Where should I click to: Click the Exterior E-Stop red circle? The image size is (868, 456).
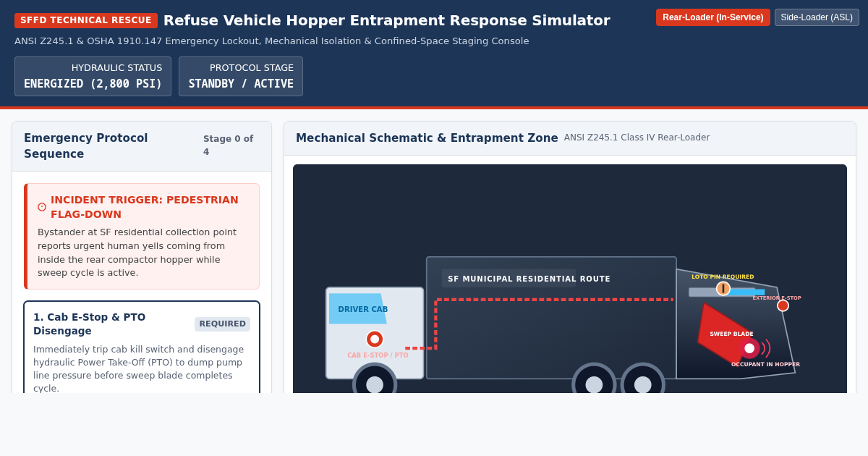(x=783, y=305)
